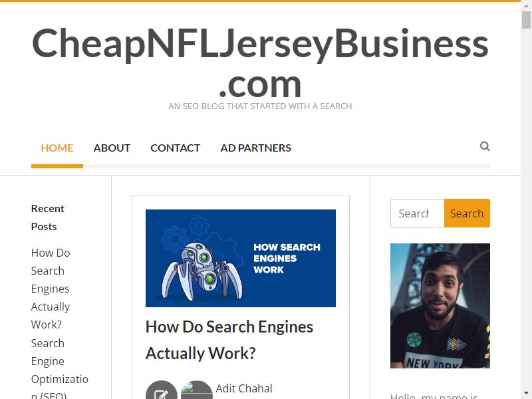Open the recent post How Do Search Engines Actually Work?
This screenshot has width=532, height=399.
point(51,289)
